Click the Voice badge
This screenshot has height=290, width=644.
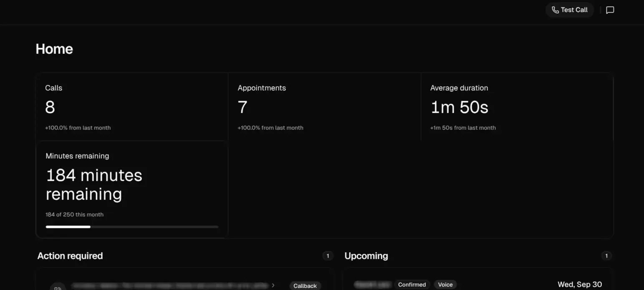[x=445, y=285]
